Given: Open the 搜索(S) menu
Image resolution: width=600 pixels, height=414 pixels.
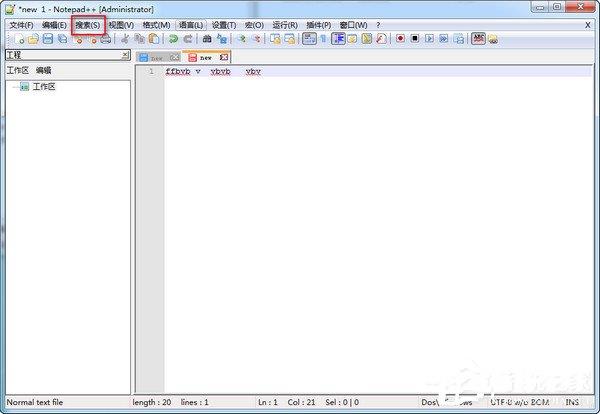Looking at the screenshot, I should (x=88, y=25).
